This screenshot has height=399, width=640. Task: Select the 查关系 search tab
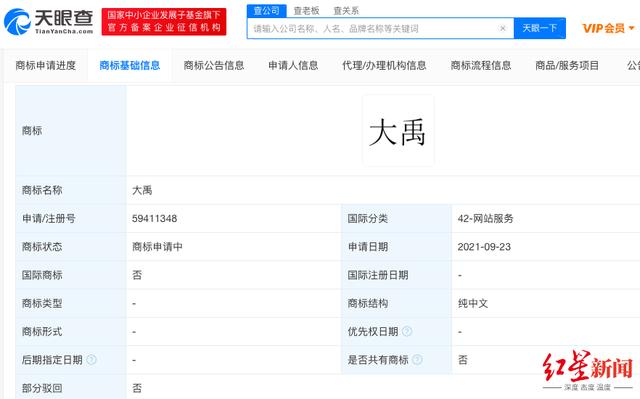click(346, 11)
